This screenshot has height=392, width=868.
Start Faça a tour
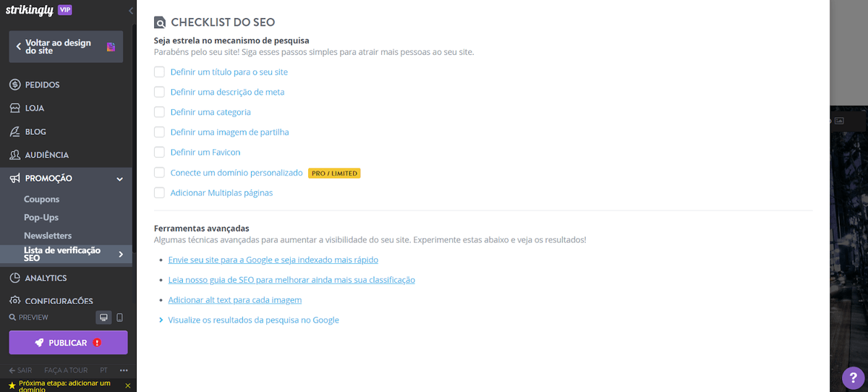coord(66,370)
